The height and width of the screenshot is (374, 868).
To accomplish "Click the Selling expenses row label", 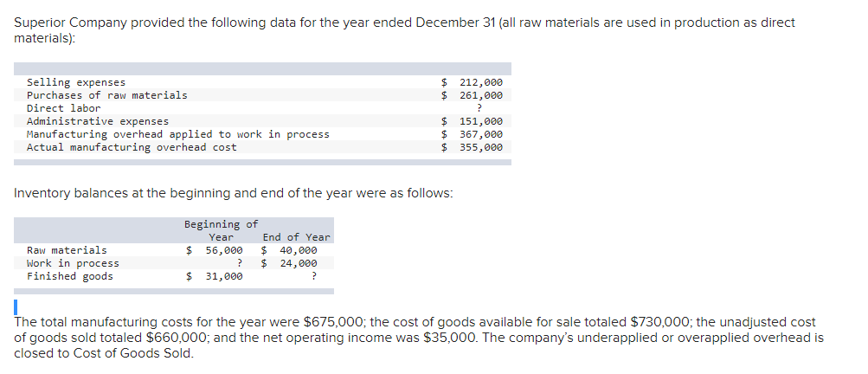I will [76, 82].
